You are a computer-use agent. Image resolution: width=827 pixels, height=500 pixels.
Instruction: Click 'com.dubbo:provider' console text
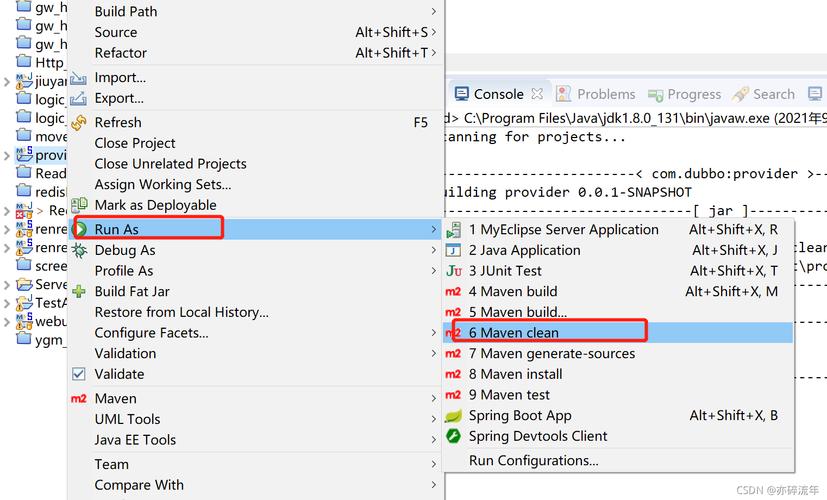coord(725,174)
